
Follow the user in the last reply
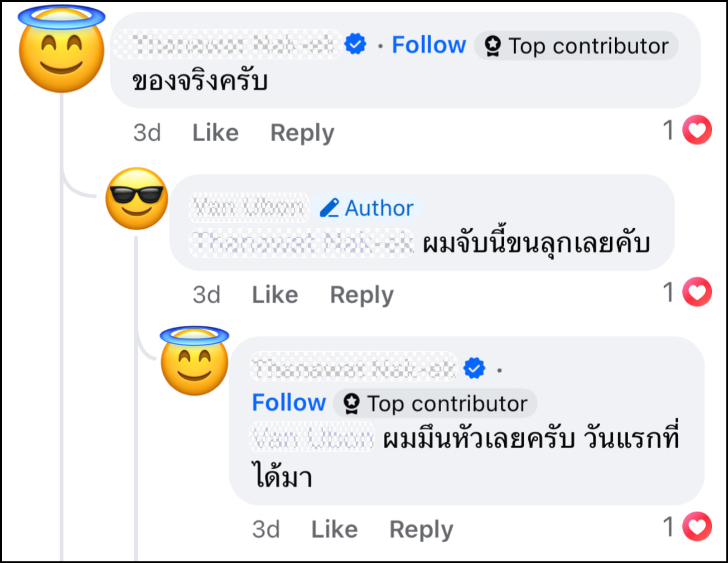[x=288, y=403]
